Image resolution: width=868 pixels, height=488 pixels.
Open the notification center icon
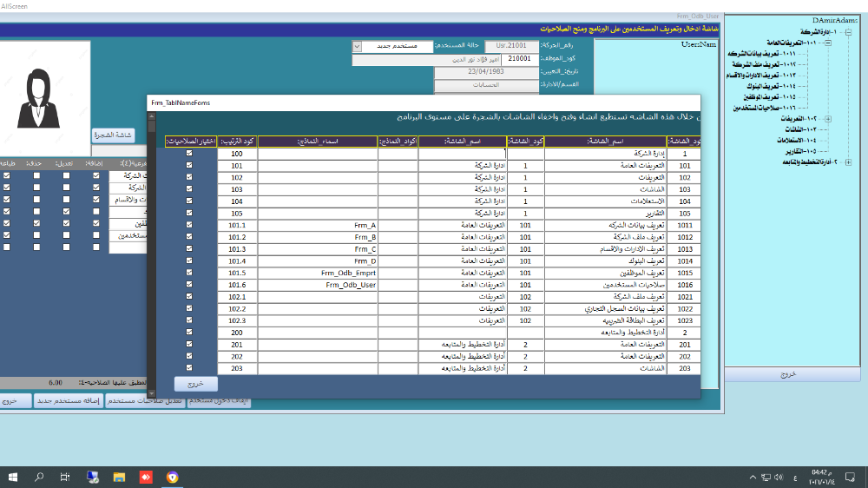(851, 477)
